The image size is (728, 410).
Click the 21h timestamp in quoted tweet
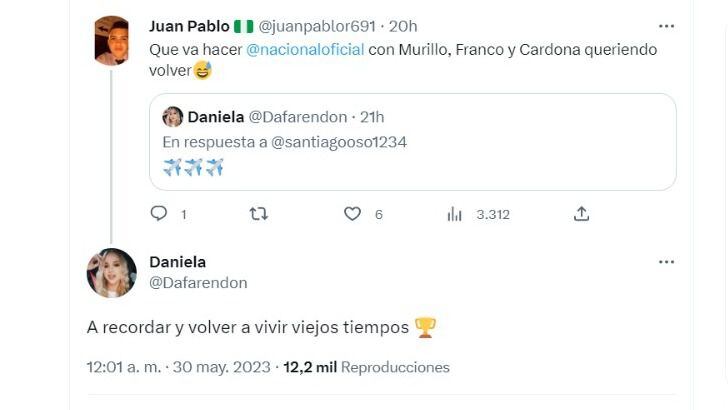[x=371, y=117]
